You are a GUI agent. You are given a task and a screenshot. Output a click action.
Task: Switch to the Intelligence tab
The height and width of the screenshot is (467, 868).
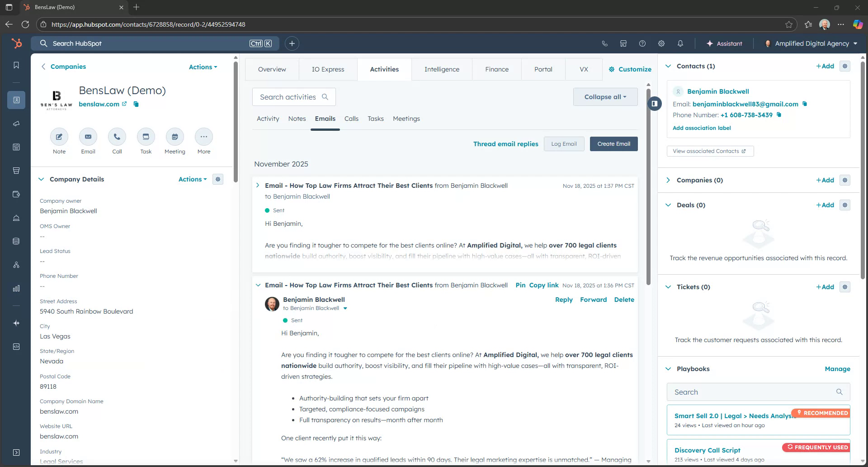pos(442,69)
